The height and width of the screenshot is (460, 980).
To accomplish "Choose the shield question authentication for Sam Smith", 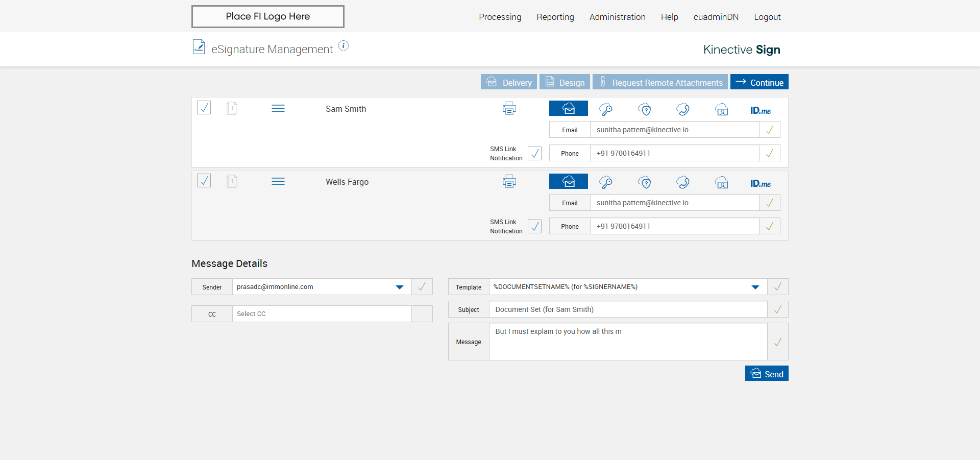I will click(x=645, y=109).
